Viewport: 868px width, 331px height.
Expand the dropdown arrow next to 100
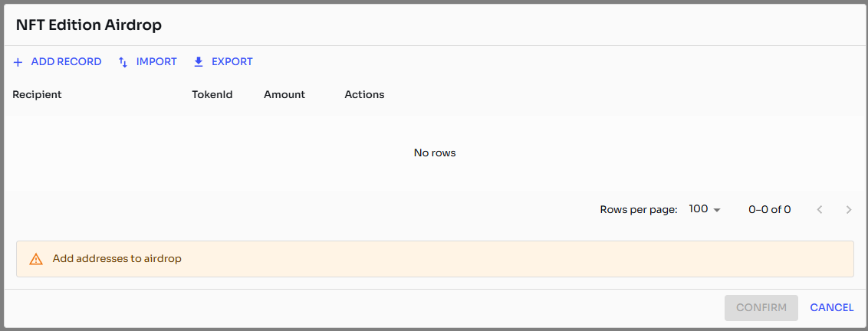717,210
